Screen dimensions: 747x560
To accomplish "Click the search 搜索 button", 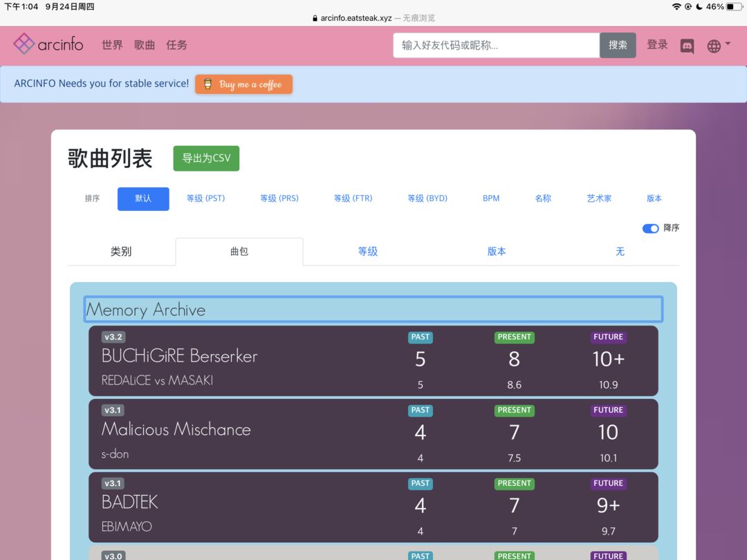I will 618,45.
